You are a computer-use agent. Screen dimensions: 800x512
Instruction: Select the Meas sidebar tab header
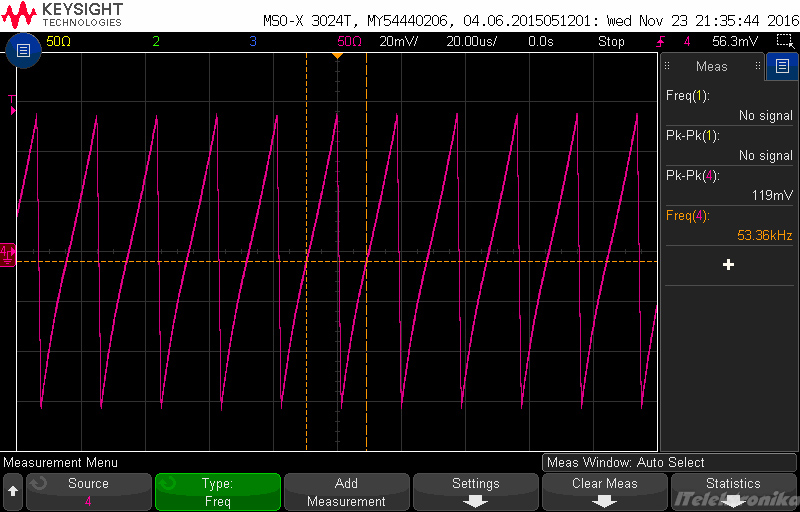712,66
